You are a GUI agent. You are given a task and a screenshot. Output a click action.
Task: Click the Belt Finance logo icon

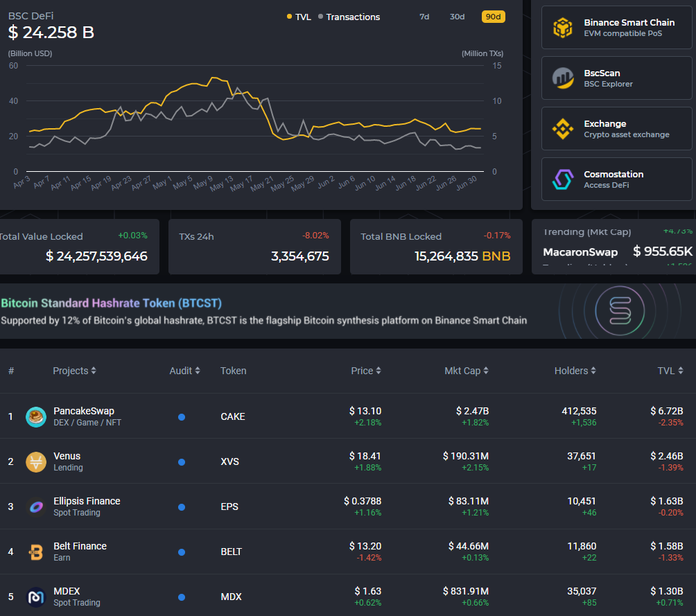click(36, 552)
